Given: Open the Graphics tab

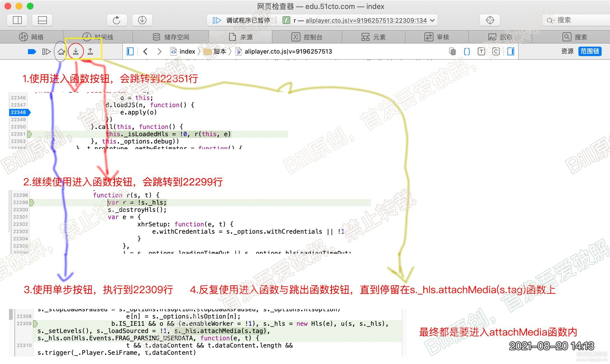Looking at the screenshot, I should point(500,37).
